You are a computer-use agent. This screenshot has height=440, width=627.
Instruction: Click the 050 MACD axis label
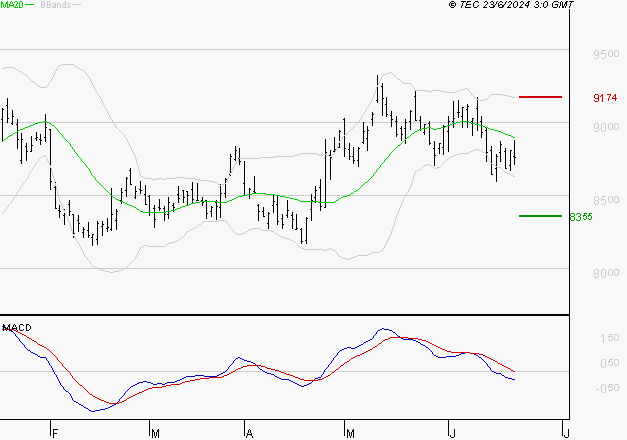click(x=609, y=363)
